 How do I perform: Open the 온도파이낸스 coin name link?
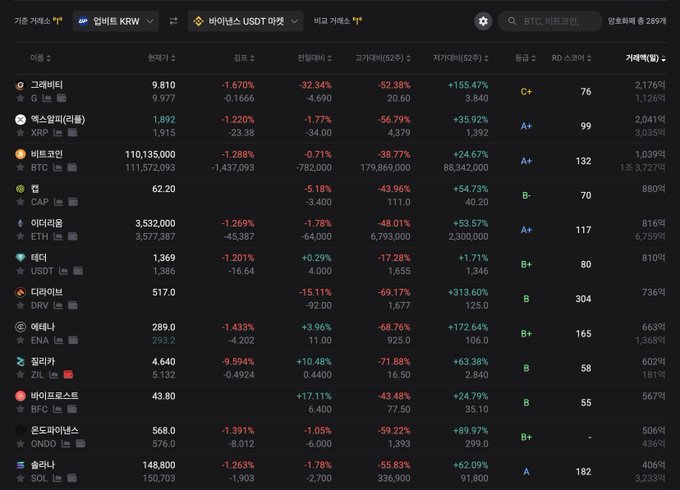(x=55, y=430)
